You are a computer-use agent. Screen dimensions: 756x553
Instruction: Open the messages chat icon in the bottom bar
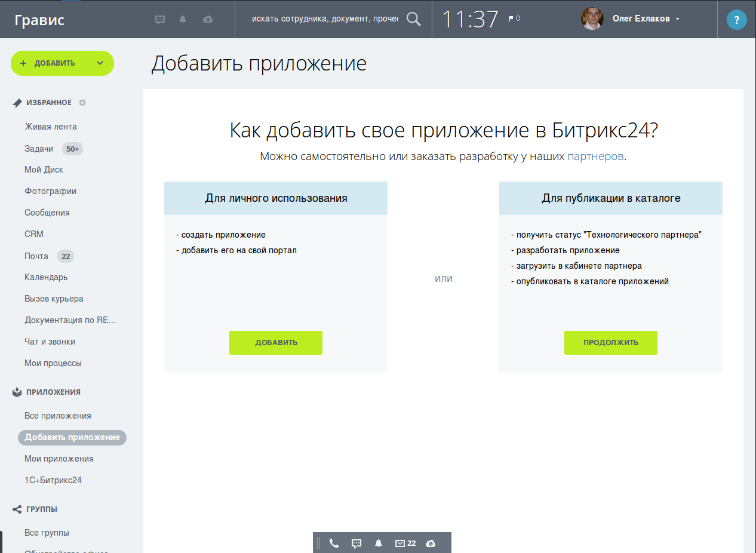pos(357,543)
